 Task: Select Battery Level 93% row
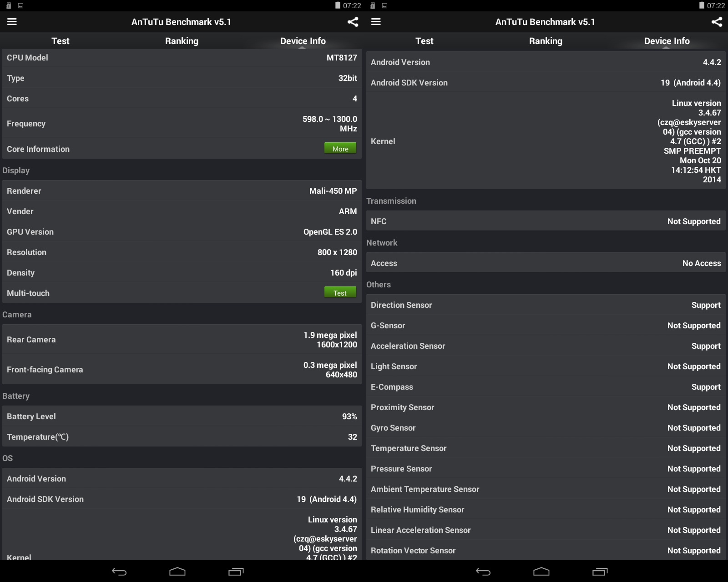coord(182,416)
